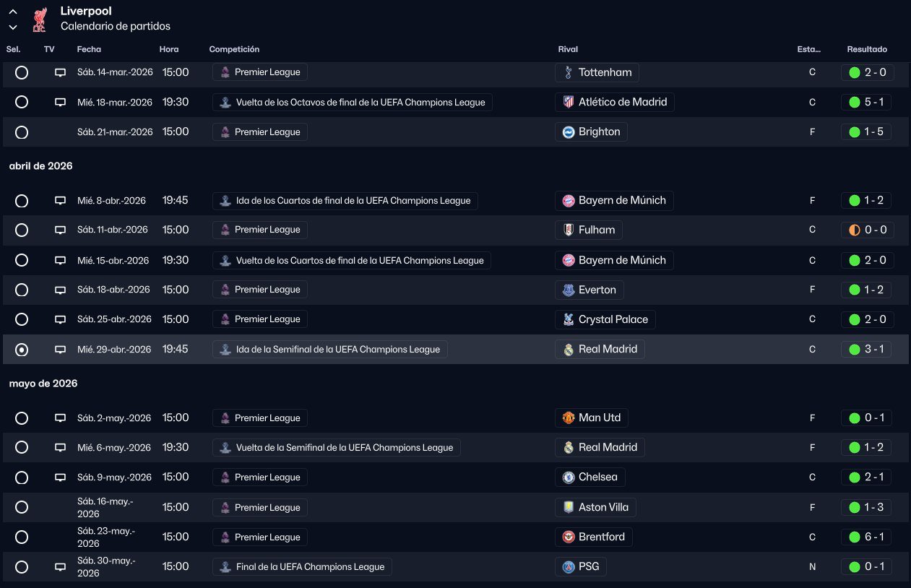The image size is (911, 588).
Task: Click the Brighton club badge icon
Action: (569, 131)
